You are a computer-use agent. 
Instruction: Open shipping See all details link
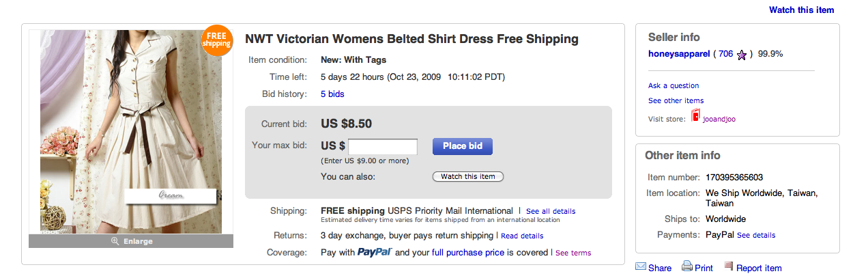[x=551, y=211]
